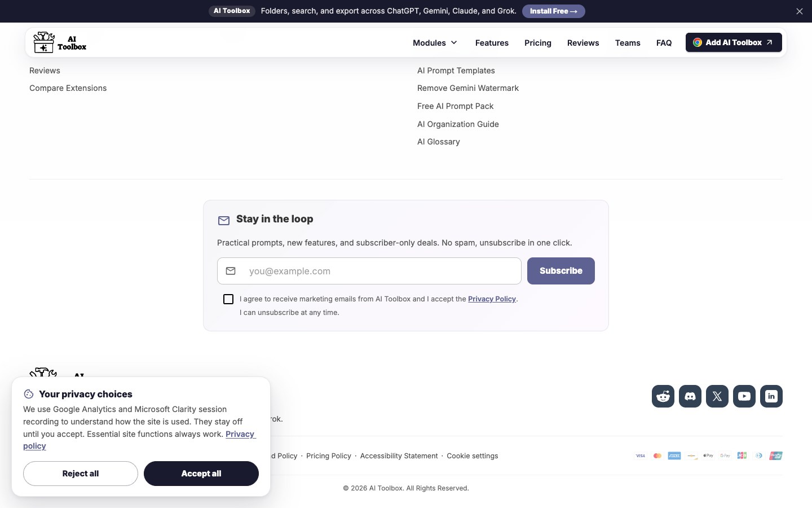Click the Add AI Toolbox button
Image resolution: width=812 pixels, height=508 pixels.
[734, 42]
